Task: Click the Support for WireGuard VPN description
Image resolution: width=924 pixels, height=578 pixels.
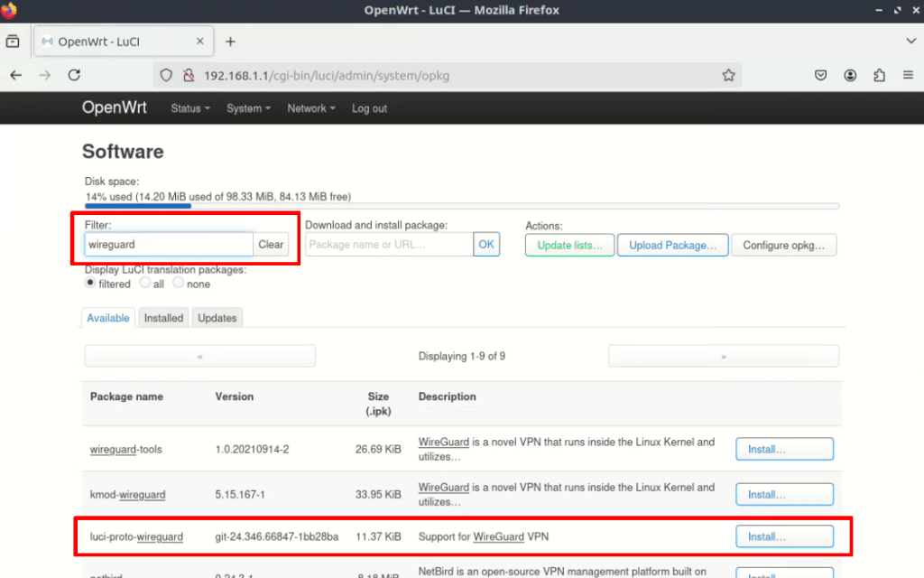Action: click(x=484, y=536)
